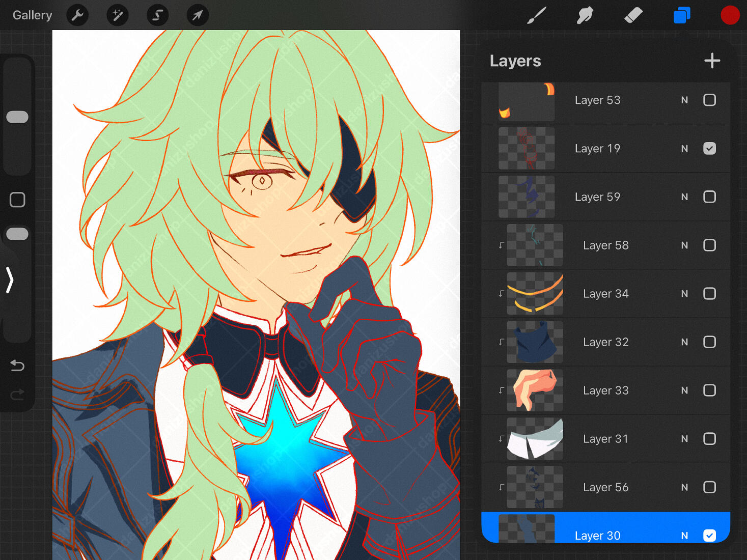Add a new layer with plus button
The width and height of the screenshot is (747, 560).
(x=712, y=61)
